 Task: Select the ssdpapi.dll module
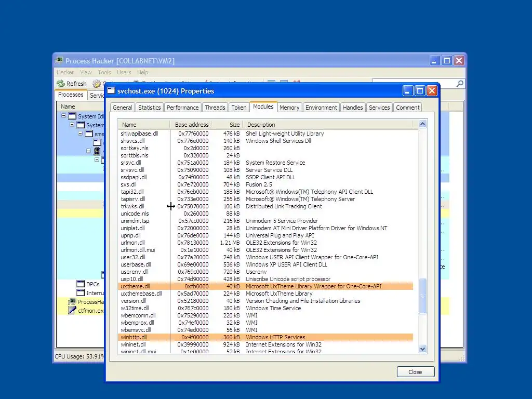point(134,178)
